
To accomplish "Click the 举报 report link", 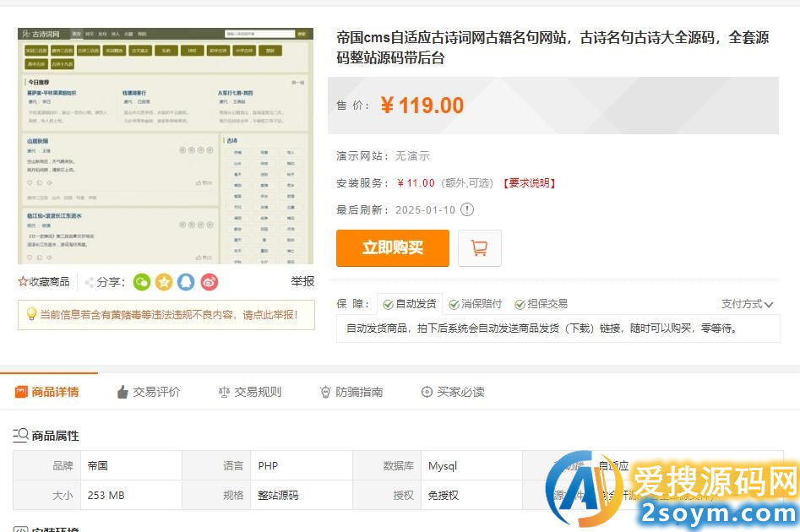I will pos(302,282).
